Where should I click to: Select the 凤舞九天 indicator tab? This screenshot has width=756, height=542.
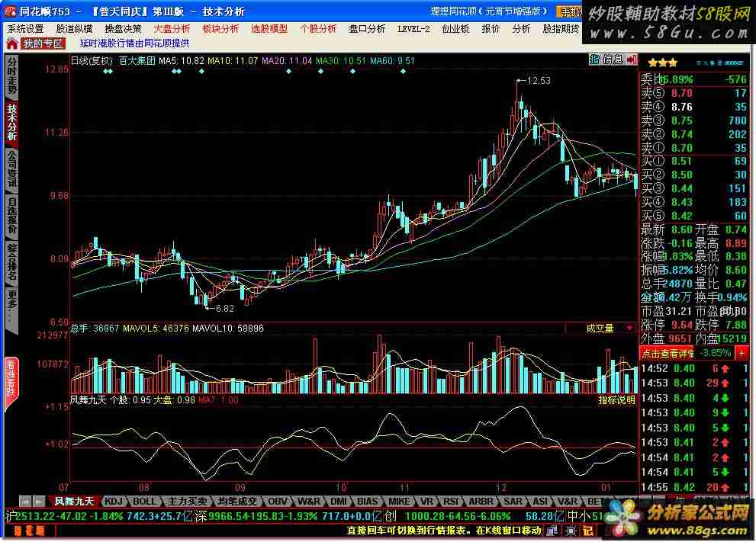coord(73,501)
